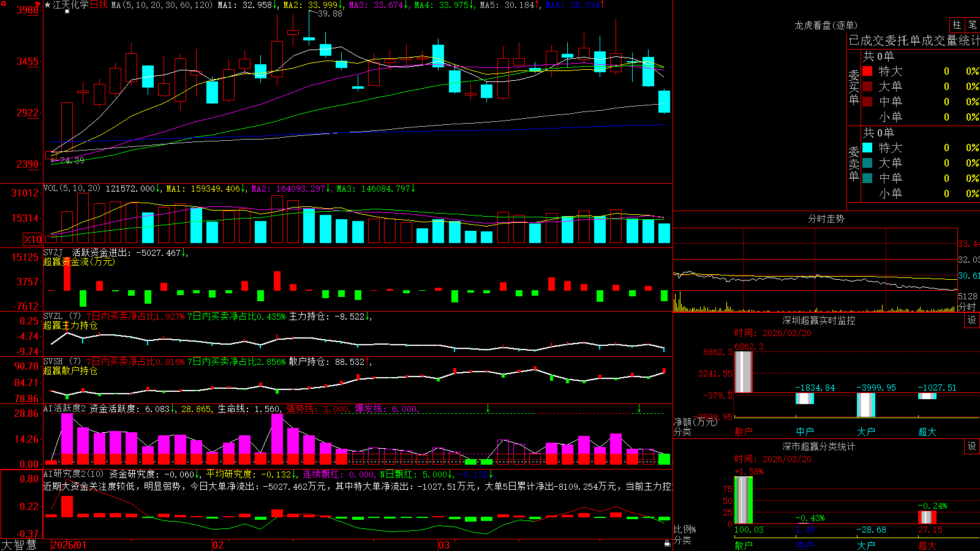
Task: Click the teal 大单 sell-order swatch
Action: [x=867, y=163]
